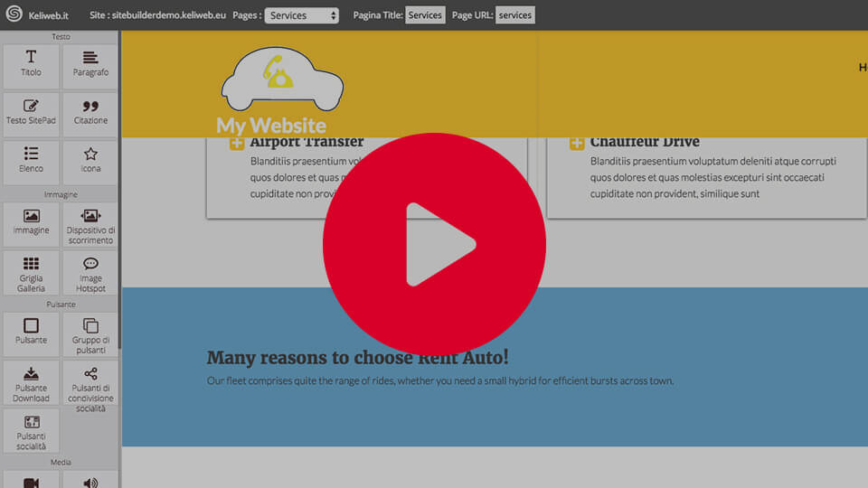
Task: Select the Pulsante Download widget
Action: click(31, 381)
